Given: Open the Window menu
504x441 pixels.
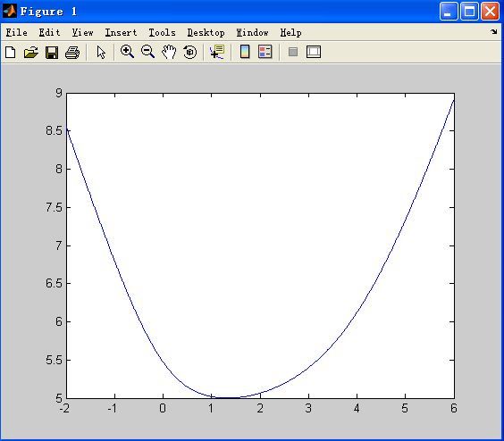Looking at the screenshot, I should tap(252, 32).
